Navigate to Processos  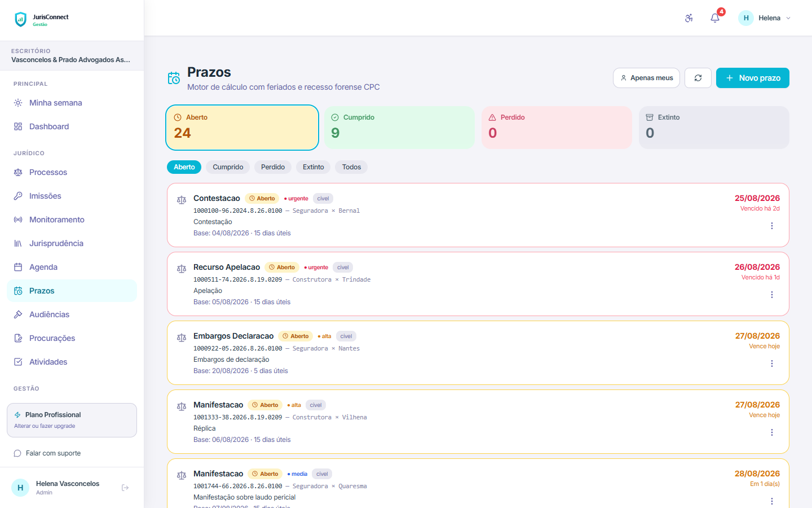coord(72,172)
